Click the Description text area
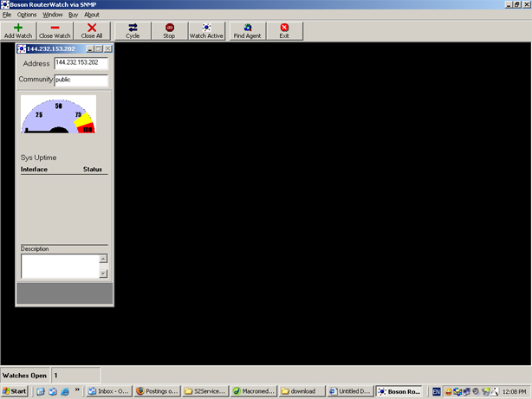The image size is (532, 399). coord(60,266)
